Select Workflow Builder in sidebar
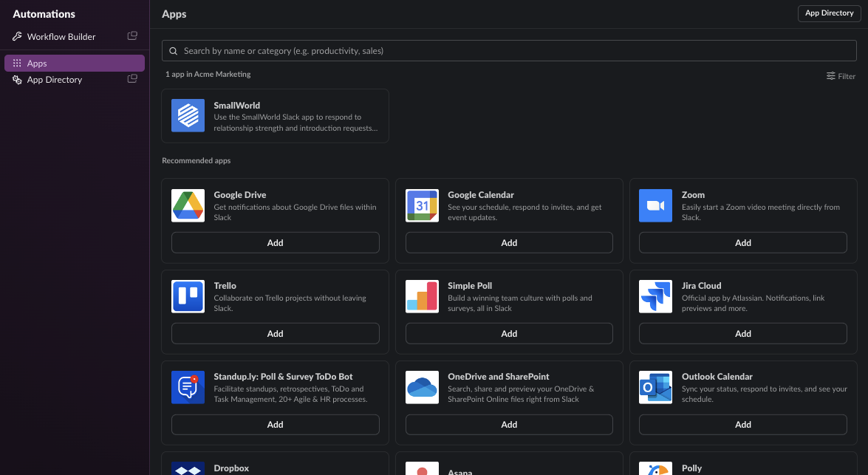This screenshot has width=868, height=475. click(x=61, y=36)
